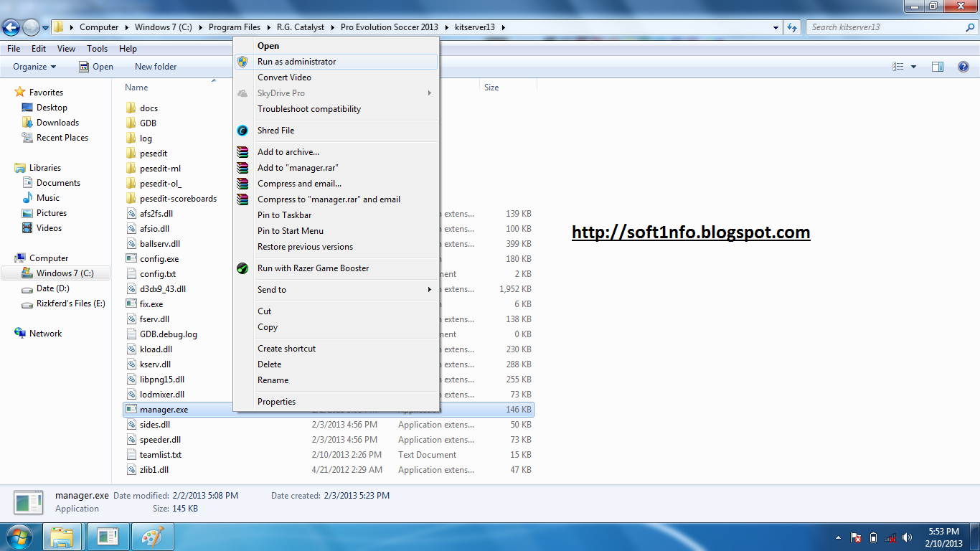
Task: Open recent pages dropdown near Back button
Action: click(46, 28)
